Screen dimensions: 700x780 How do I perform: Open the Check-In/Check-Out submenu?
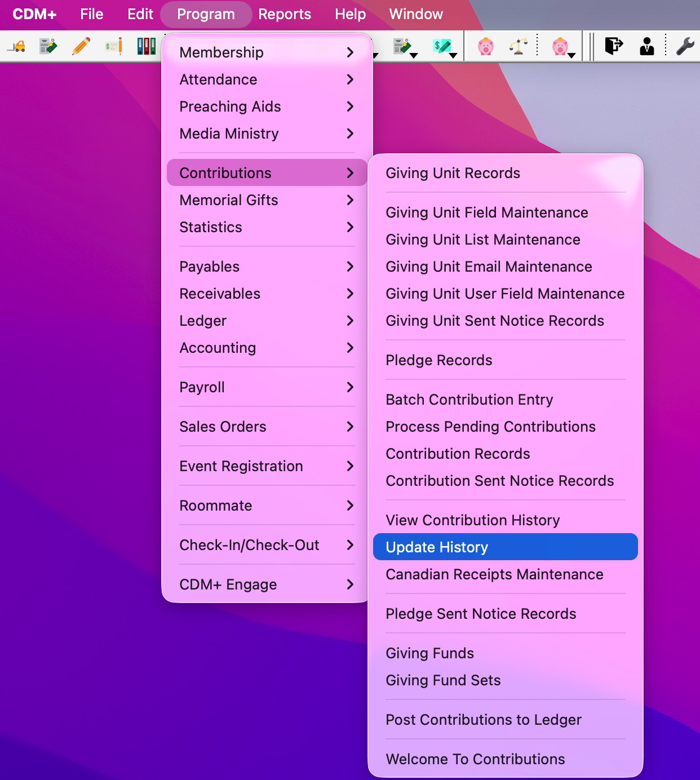[267, 545]
